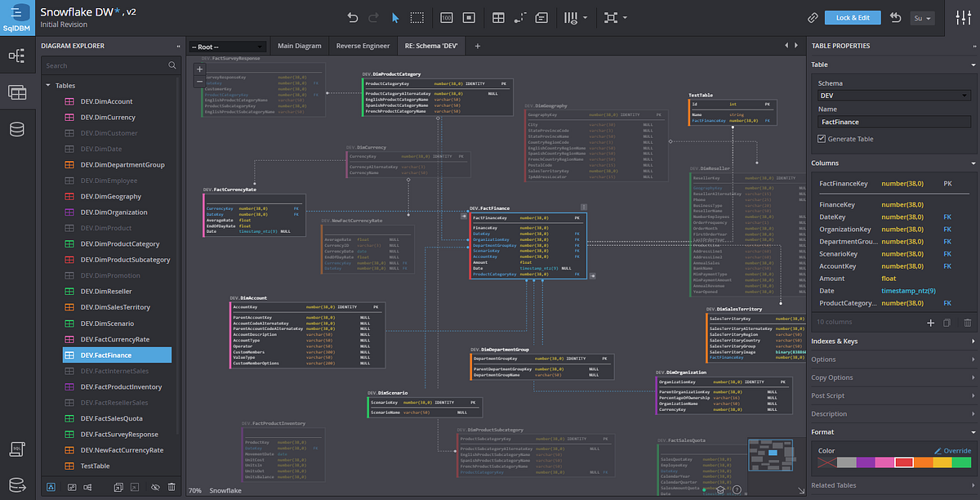The height and width of the screenshot is (500, 980).
Task: Click the Lock & Edit button
Action: click(x=853, y=17)
